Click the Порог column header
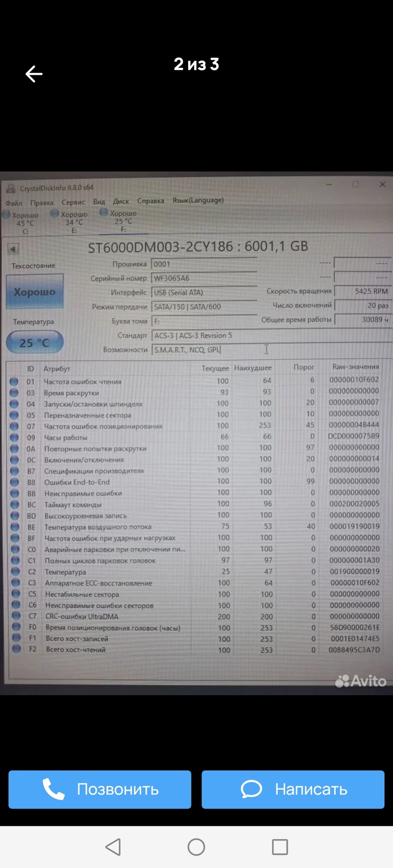 tap(304, 367)
